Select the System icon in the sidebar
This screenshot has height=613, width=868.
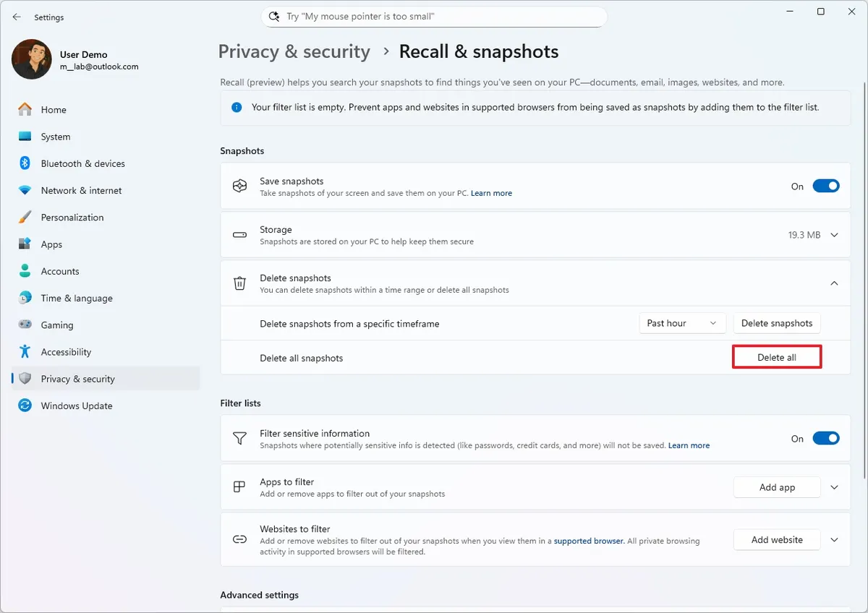coord(25,136)
